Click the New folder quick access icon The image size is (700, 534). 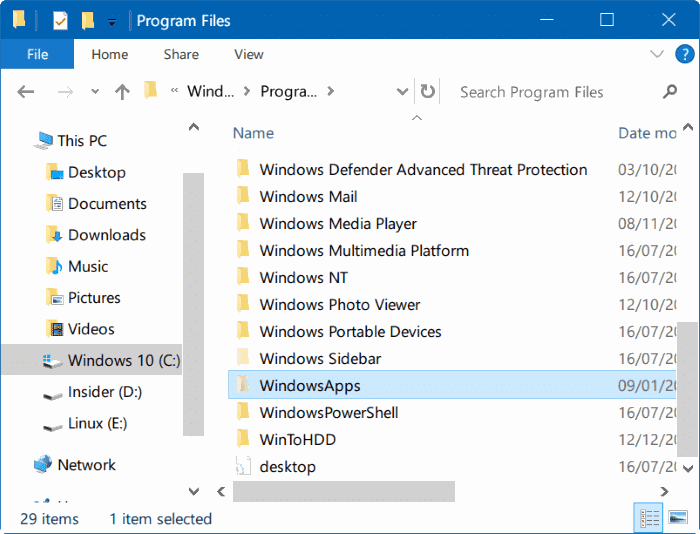coord(88,21)
